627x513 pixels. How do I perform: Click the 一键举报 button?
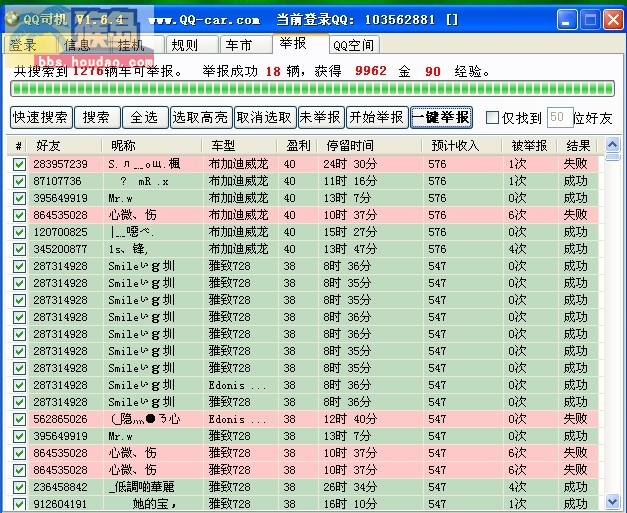(441, 117)
